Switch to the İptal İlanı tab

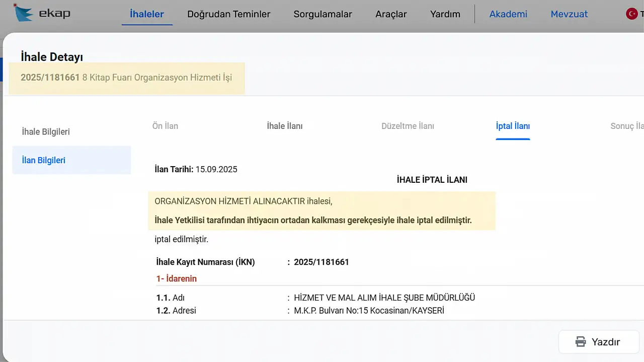(x=513, y=126)
